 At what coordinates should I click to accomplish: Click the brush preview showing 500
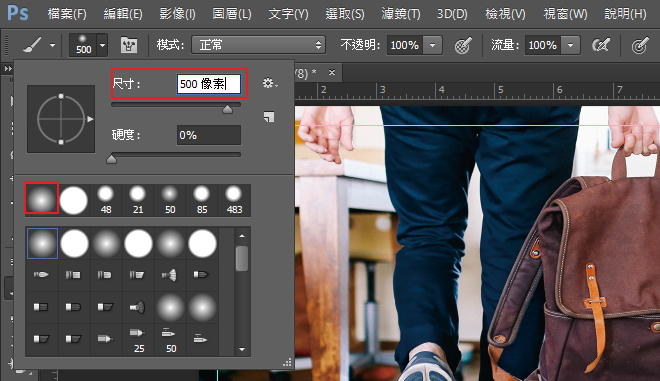tap(83, 45)
